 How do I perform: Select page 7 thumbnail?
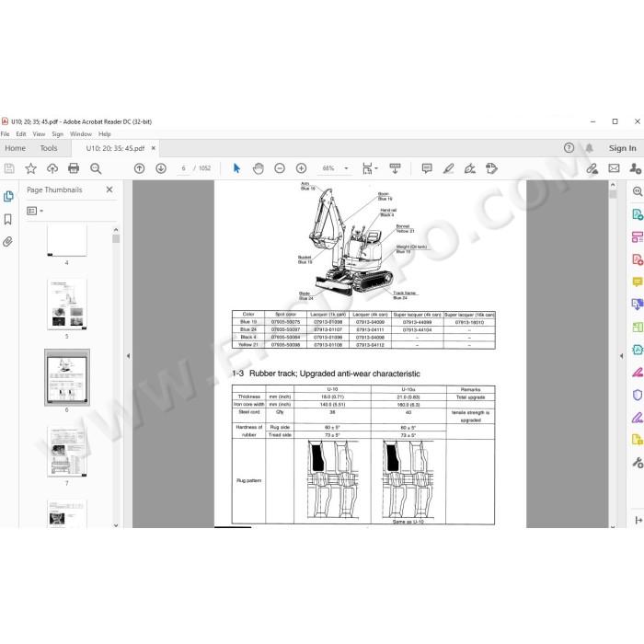(67, 452)
